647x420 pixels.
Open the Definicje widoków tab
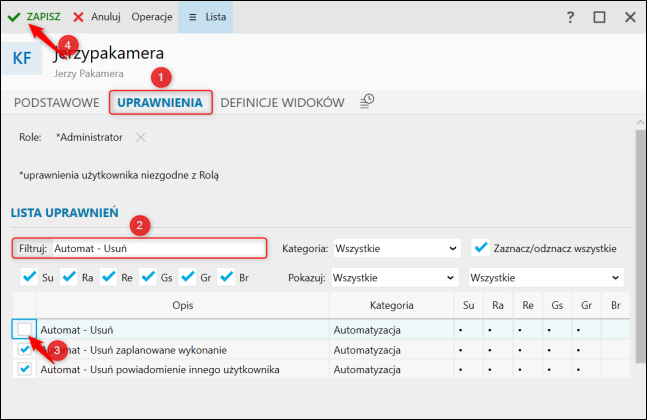point(282,102)
